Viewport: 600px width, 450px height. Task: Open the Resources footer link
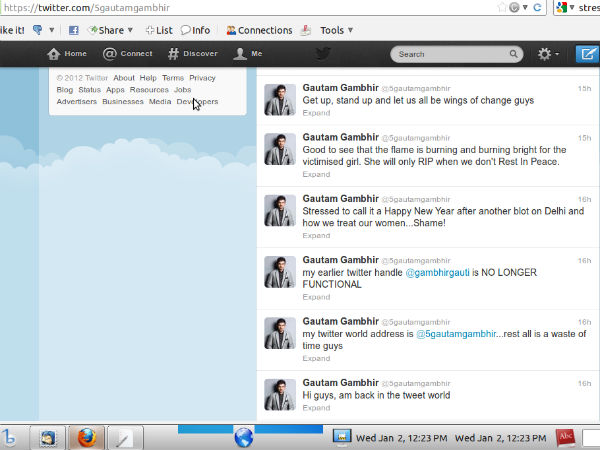(149, 90)
